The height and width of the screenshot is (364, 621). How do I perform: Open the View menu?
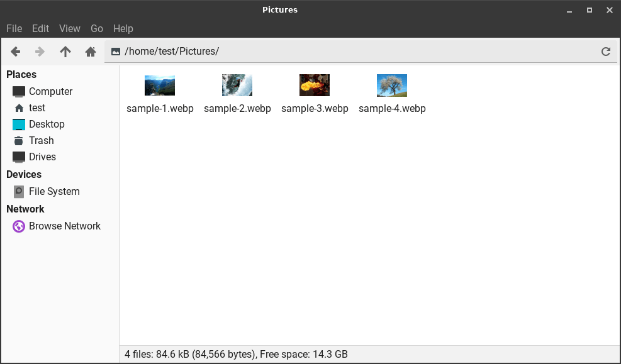click(69, 28)
